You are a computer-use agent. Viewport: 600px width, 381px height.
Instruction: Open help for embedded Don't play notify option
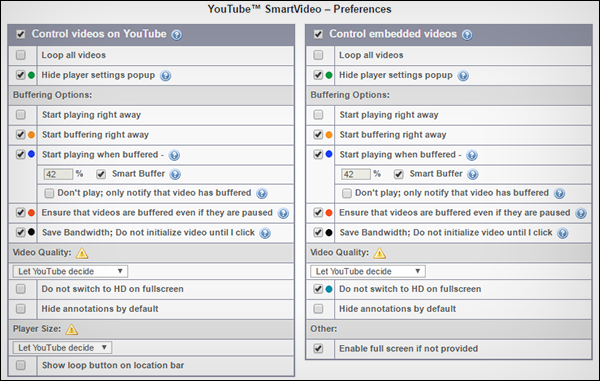click(x=559, y=194)
